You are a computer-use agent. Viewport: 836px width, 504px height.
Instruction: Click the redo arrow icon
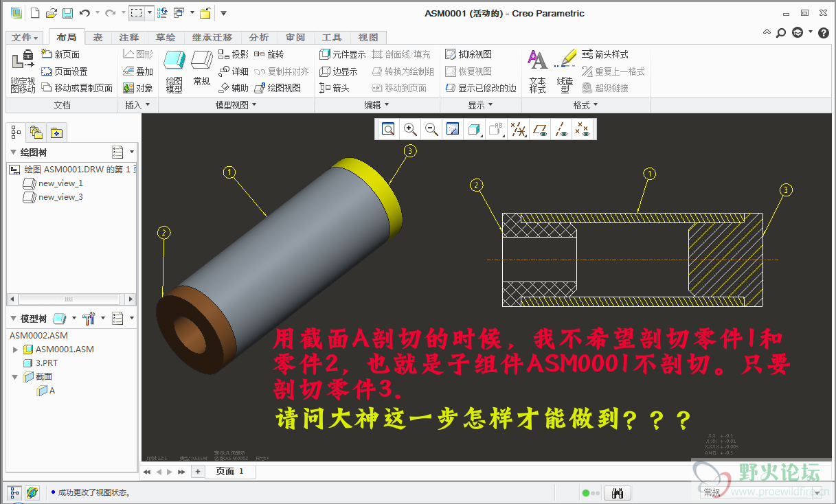click(110, 13)
